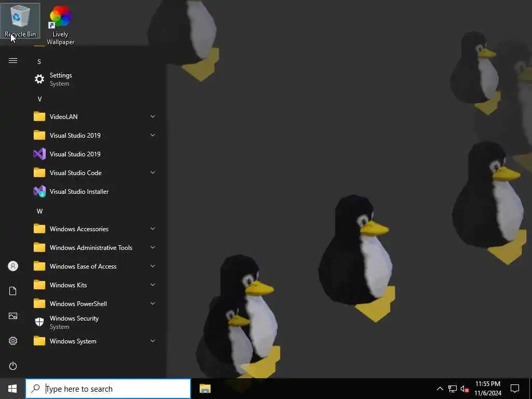
Task: Expand Visual Studio 2019 folder chevron
Action: pyautogui.click(x=153, y=135)
